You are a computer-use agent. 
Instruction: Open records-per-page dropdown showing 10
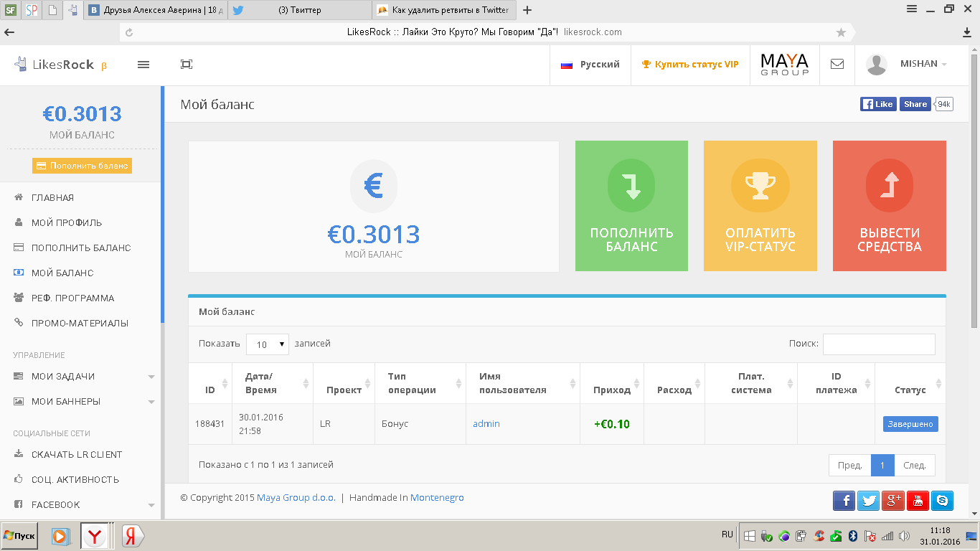tap(268, 344)
